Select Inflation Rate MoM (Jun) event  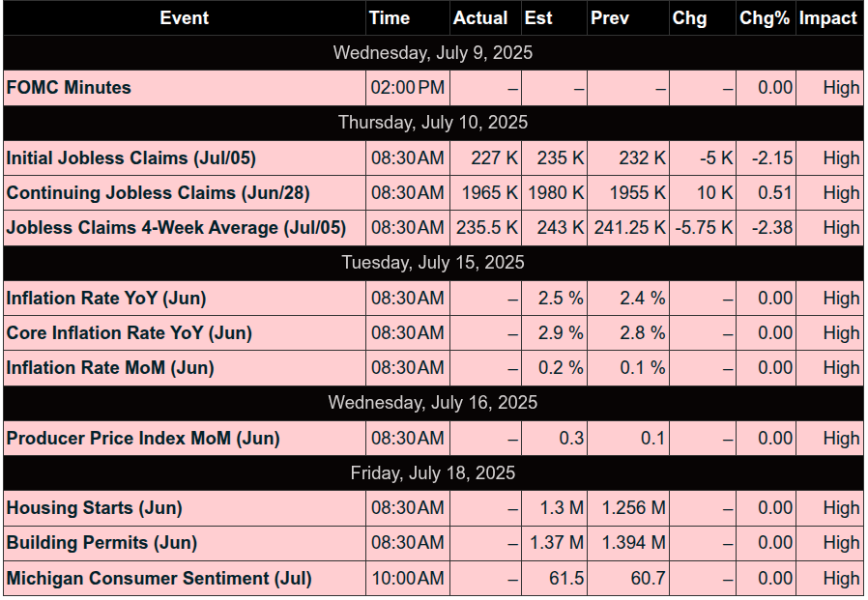pyautogui.click(x=110, y=368)
